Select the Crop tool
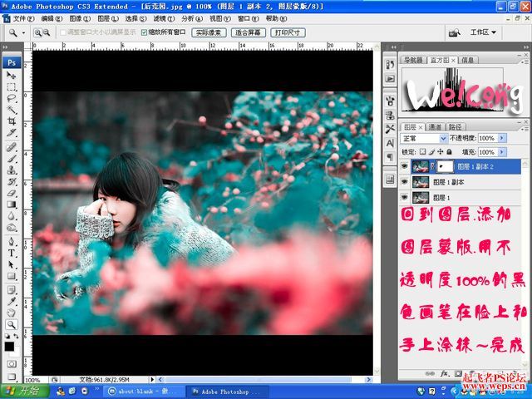This screenshot has height=399, width=532. click(x=12, y=121)
